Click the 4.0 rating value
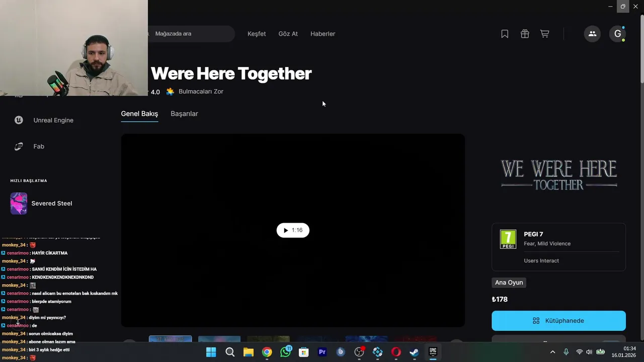The height and width of the screenshot is (362, 644). click(x=155, y=92)
